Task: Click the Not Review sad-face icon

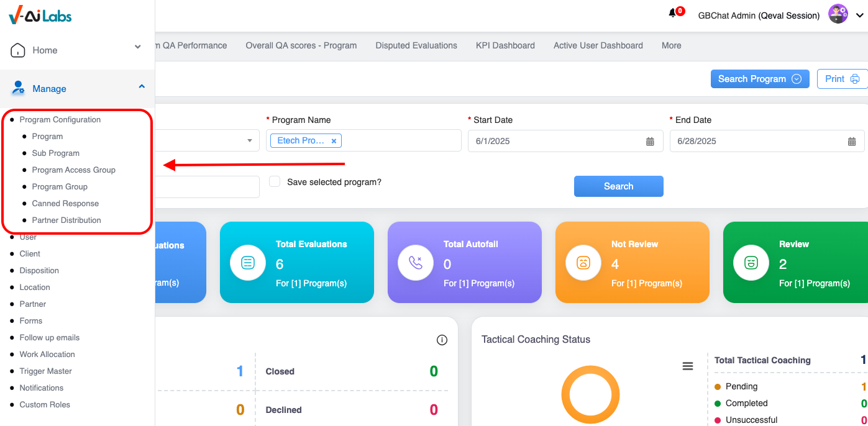Action: [x=583, y=262]
